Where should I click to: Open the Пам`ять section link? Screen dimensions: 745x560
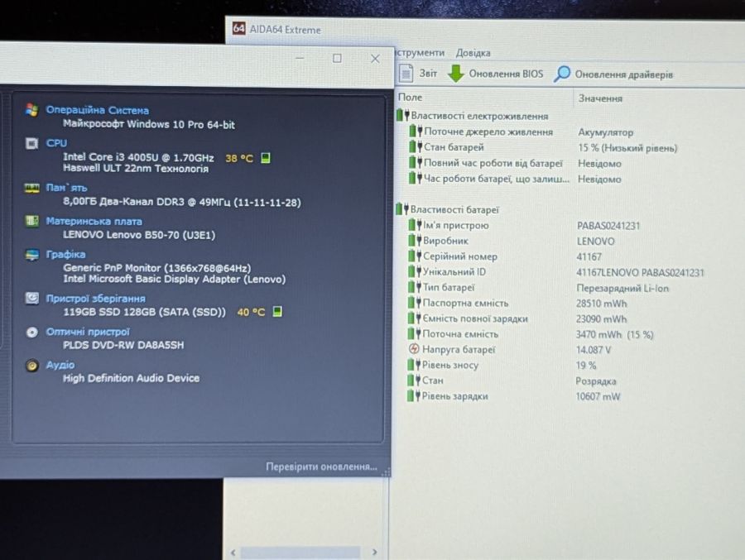coord(66,188)
